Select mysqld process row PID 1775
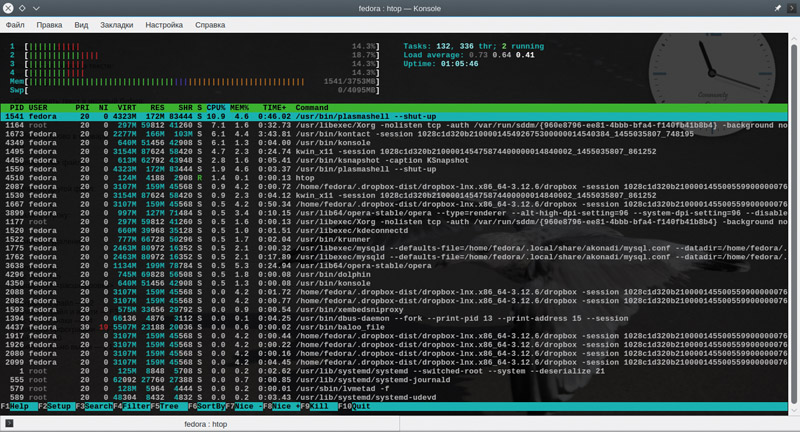This screenshot has width=800, height=432. point(394,248)
